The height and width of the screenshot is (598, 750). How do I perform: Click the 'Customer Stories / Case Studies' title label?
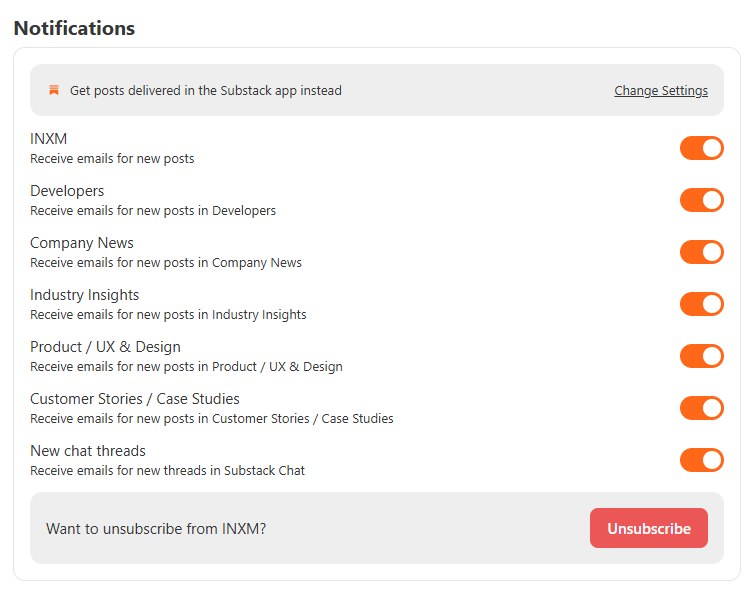(135, 399)
